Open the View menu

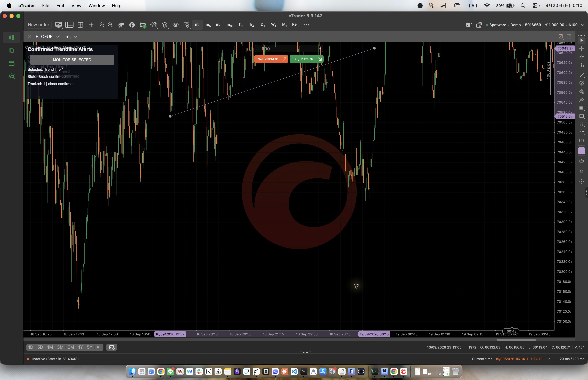[76, 5]
